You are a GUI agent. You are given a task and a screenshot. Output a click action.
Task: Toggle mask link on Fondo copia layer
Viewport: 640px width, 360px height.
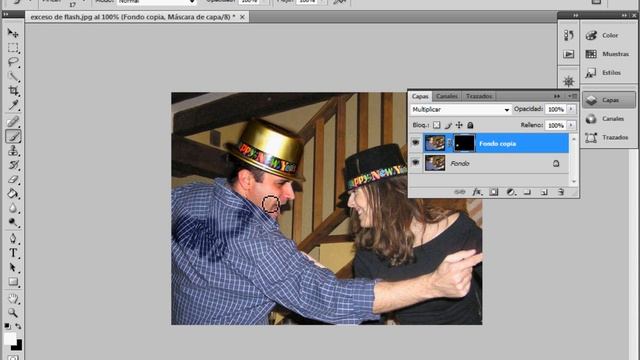(450, 143)
